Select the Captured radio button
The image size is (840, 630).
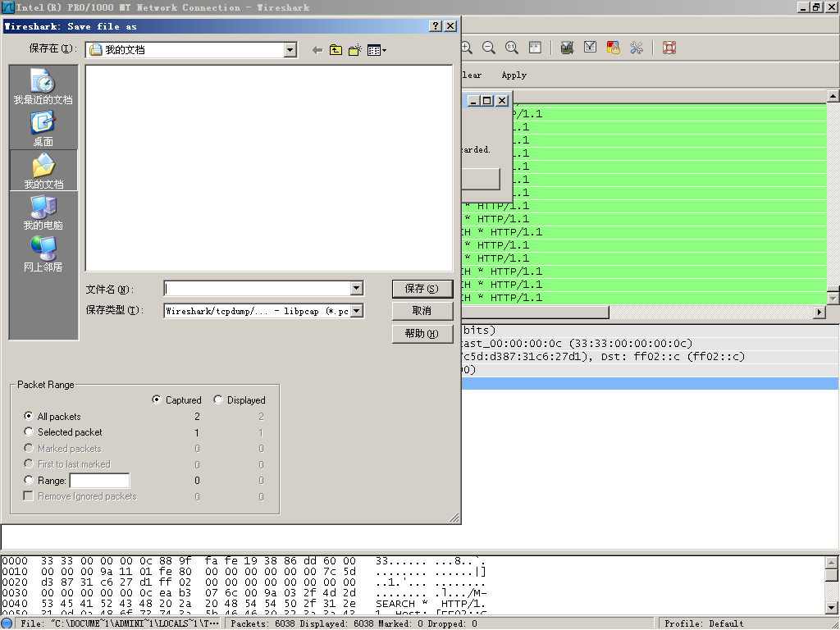click(x=157, y=399)
